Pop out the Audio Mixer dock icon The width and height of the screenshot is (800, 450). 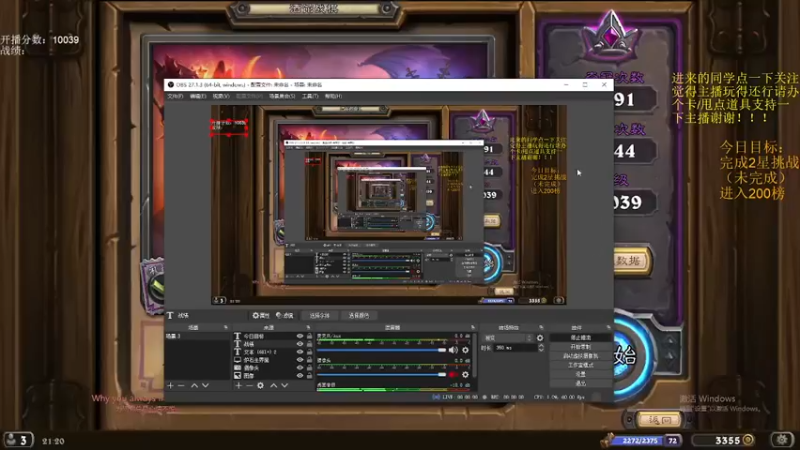point(473,328)
